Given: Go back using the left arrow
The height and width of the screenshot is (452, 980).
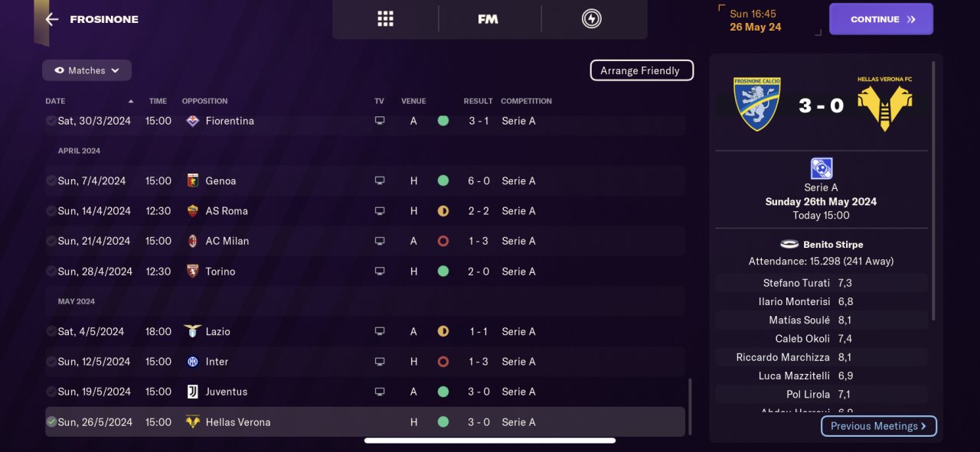Looking at the screenshot, I should point(52,20).
